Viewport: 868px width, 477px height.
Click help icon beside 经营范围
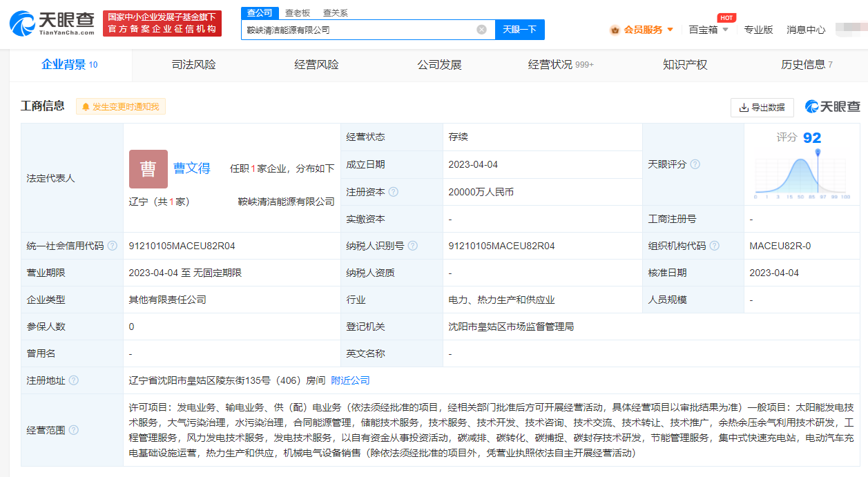(x=74, y=430)
